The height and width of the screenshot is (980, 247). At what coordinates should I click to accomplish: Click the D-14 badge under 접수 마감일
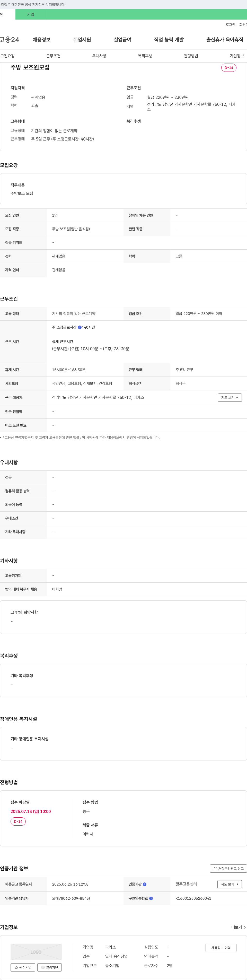[x=18, y=822]
